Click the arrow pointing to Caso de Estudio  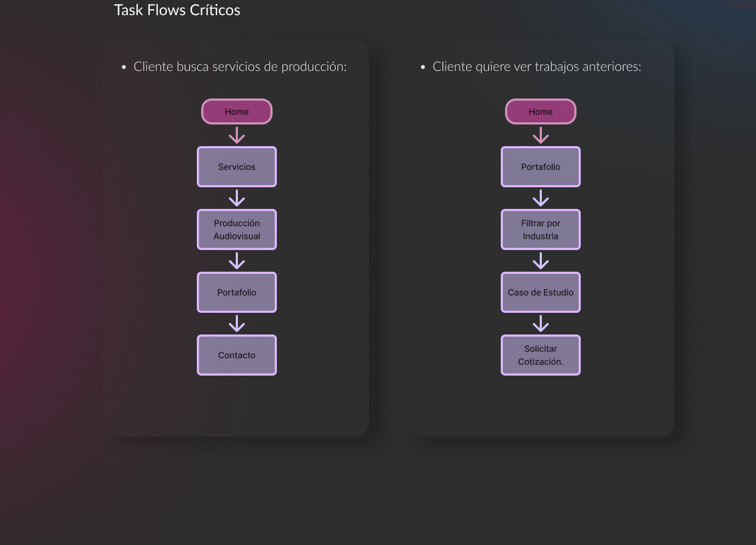(541, 261)
